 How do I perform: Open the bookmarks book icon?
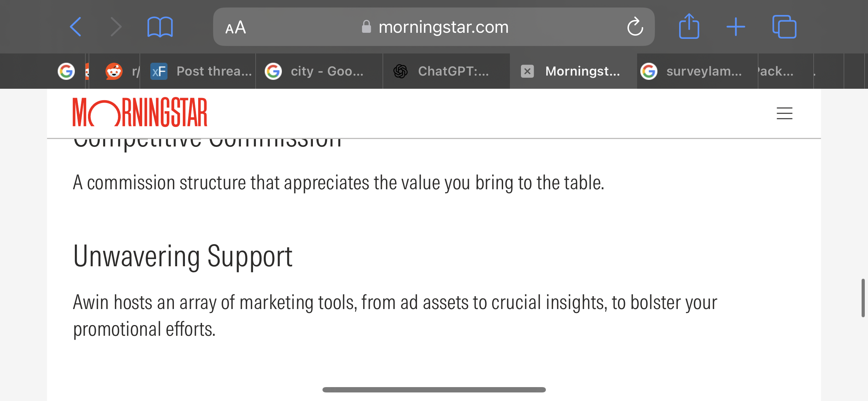(x=160, y=27)
